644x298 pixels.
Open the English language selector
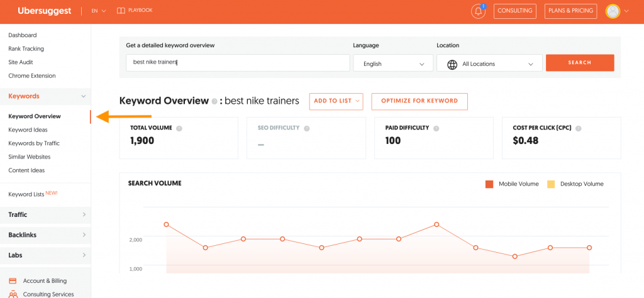[393, 63]
